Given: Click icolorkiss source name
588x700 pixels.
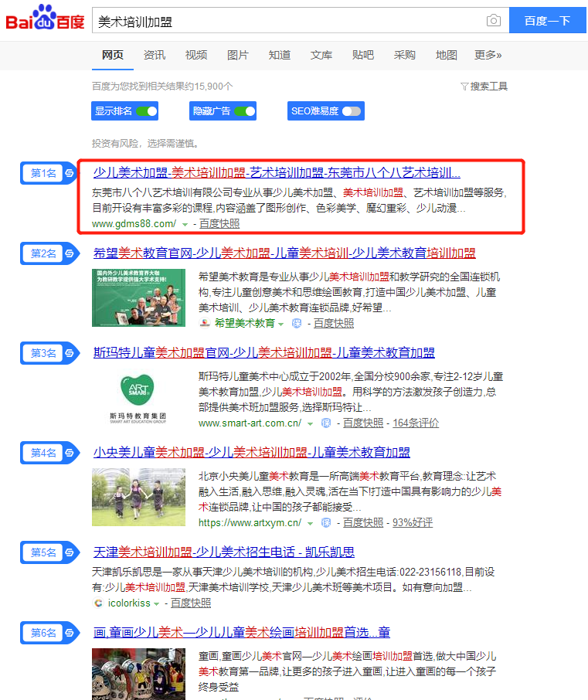Looking at the screenshot, I should click(129, 603).
